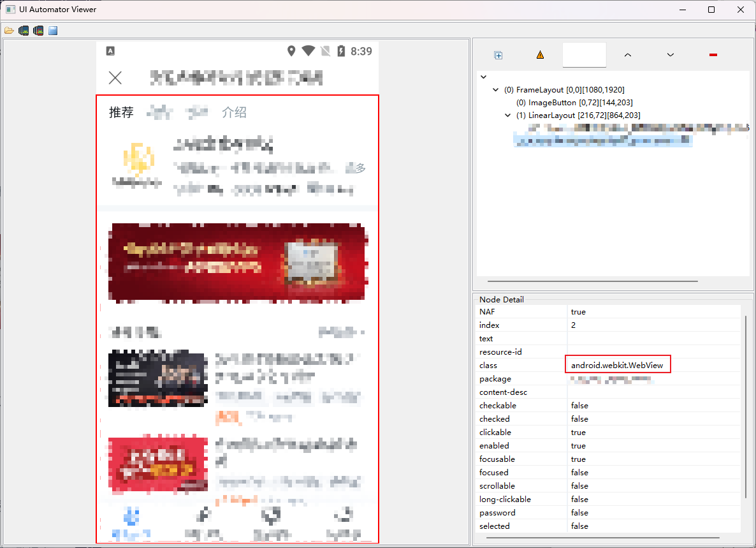The height and width of the screenshot is (548, 756).
Task: Select the 推荐 tab in the phone screenshot
Action: pos(121,112)
